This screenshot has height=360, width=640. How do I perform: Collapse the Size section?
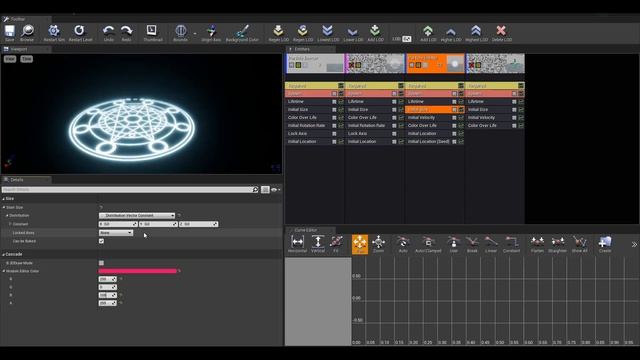coord(3,199)
